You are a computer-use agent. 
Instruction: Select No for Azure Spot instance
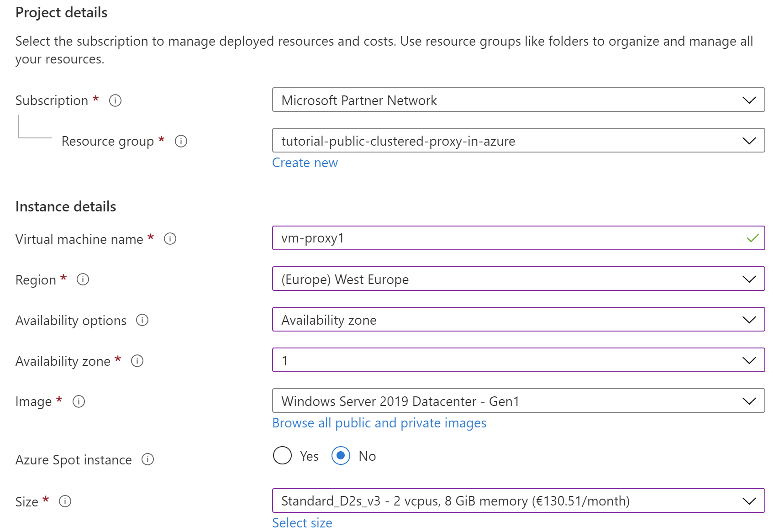pos(340,455)
